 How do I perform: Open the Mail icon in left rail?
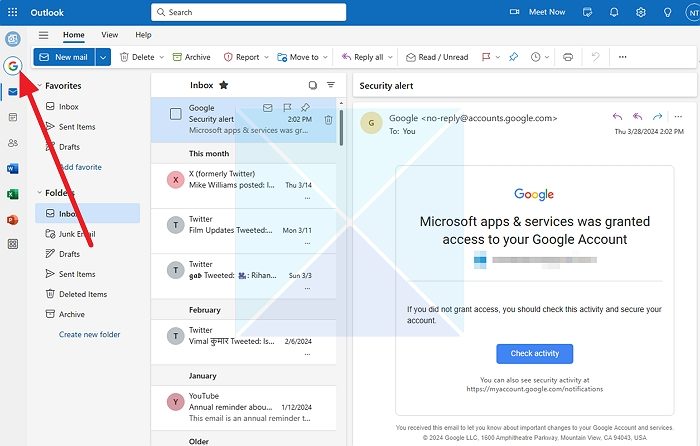click(x=12, y=92)
